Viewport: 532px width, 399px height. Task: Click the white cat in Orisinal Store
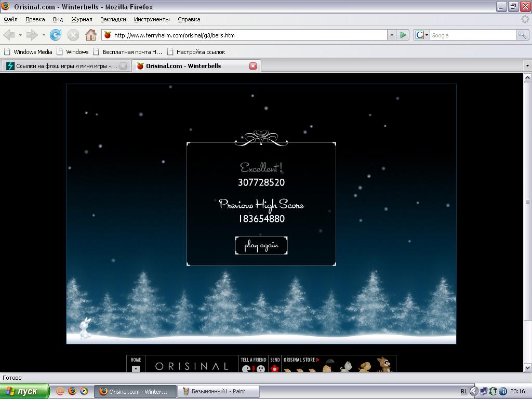click(x=347, y=366)
